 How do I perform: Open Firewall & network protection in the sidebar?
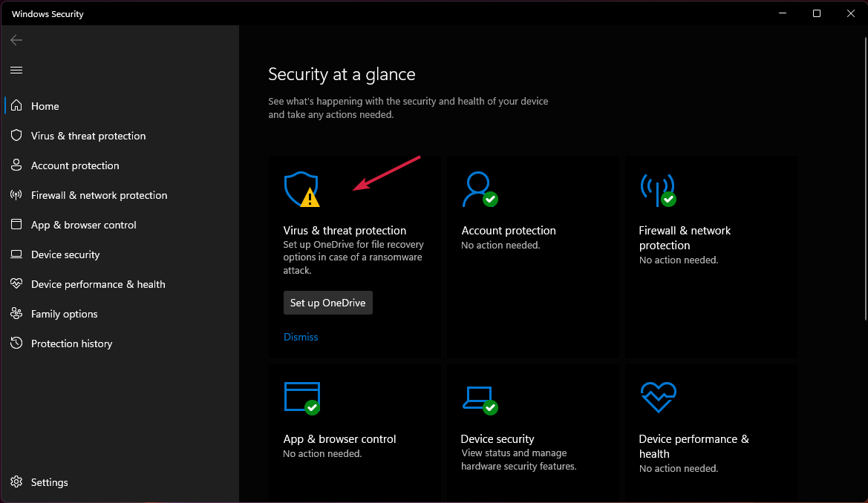tap(97, 194)
